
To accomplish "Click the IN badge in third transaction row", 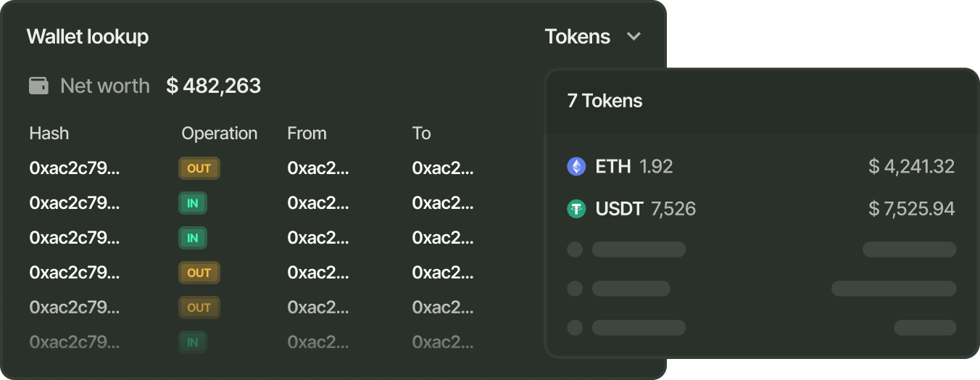I will (x=193, y=238).
